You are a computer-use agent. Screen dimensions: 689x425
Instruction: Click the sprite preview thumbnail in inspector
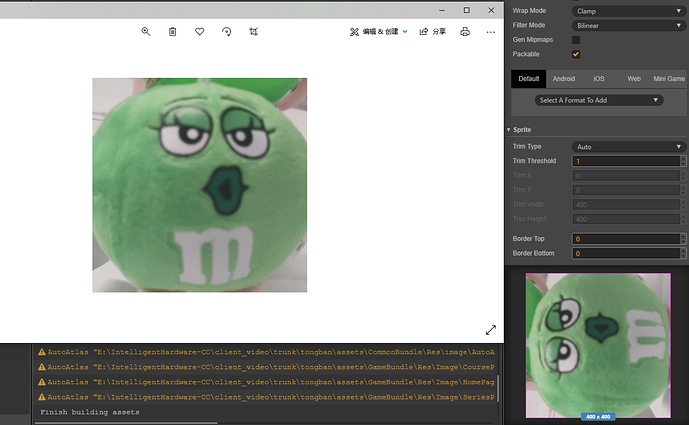click(x=598, y=345)
